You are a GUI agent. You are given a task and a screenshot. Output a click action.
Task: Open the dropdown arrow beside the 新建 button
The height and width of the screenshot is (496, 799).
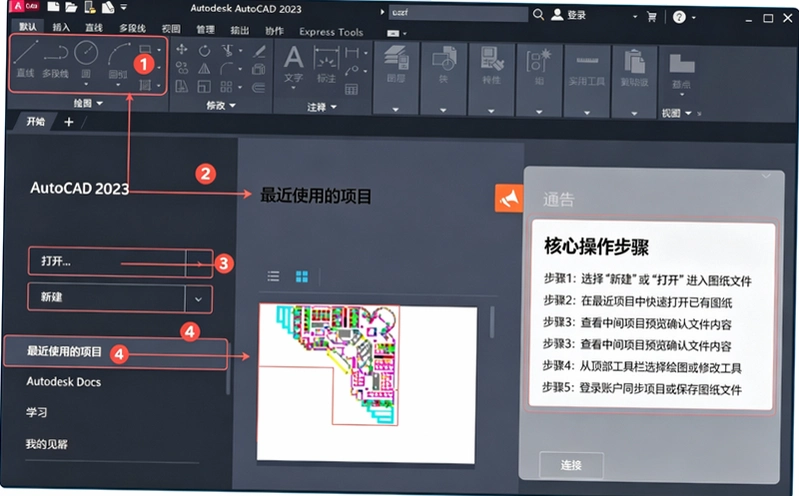click(x=198, y=299)
